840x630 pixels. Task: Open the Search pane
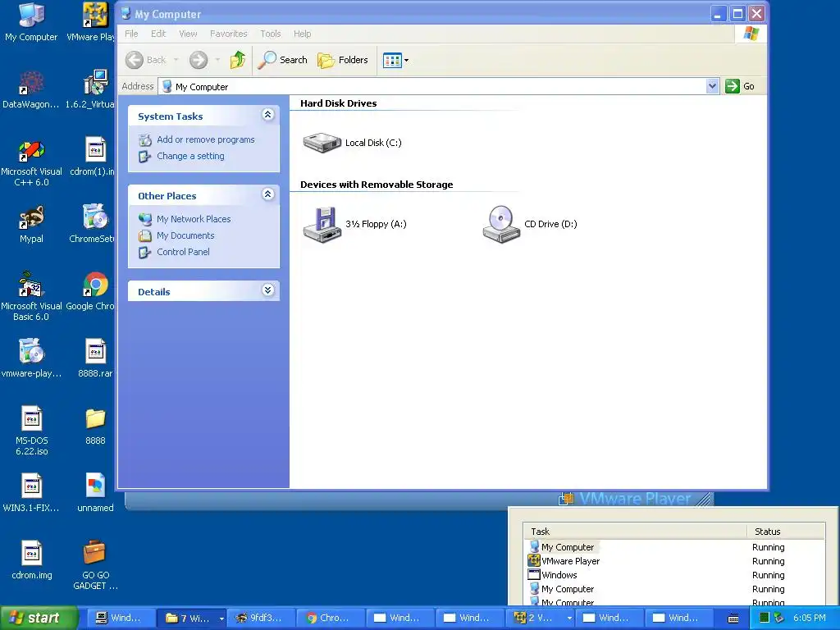(282, 60)
